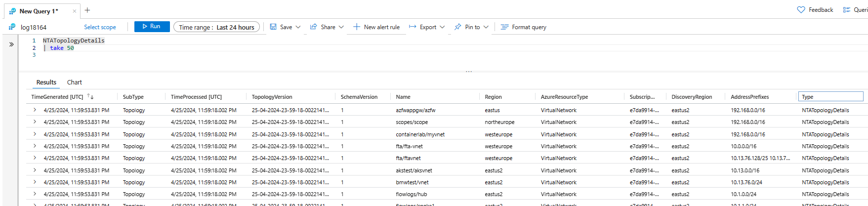This screenshot has width=868, height=206.
Task: Click the TopologyVersion column header
Action: [272, 97]
